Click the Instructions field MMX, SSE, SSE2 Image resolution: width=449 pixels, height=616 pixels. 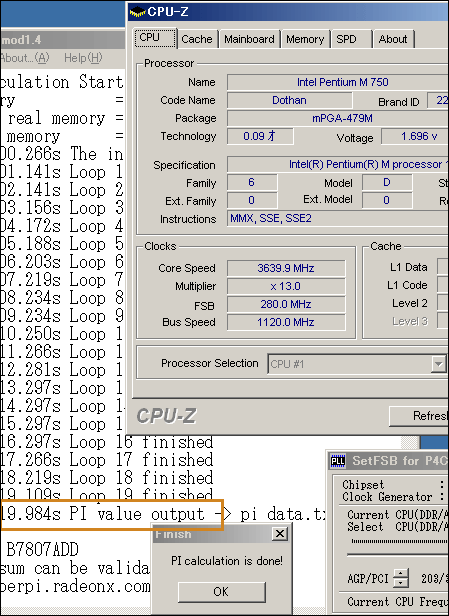(338, 218)
